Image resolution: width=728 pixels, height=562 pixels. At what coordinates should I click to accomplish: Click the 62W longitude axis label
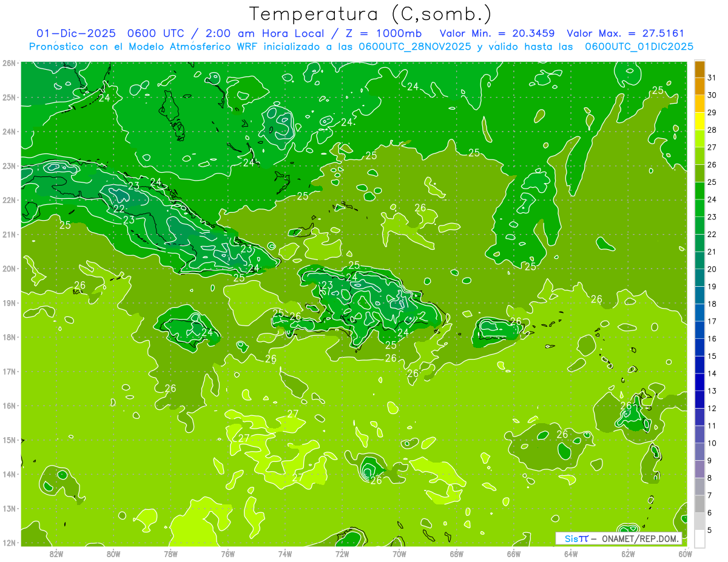(628, 554)
